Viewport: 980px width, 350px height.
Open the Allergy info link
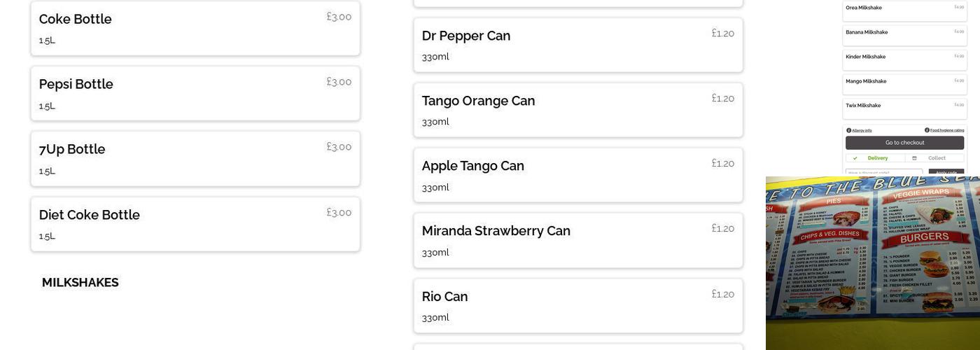[862, 130]
